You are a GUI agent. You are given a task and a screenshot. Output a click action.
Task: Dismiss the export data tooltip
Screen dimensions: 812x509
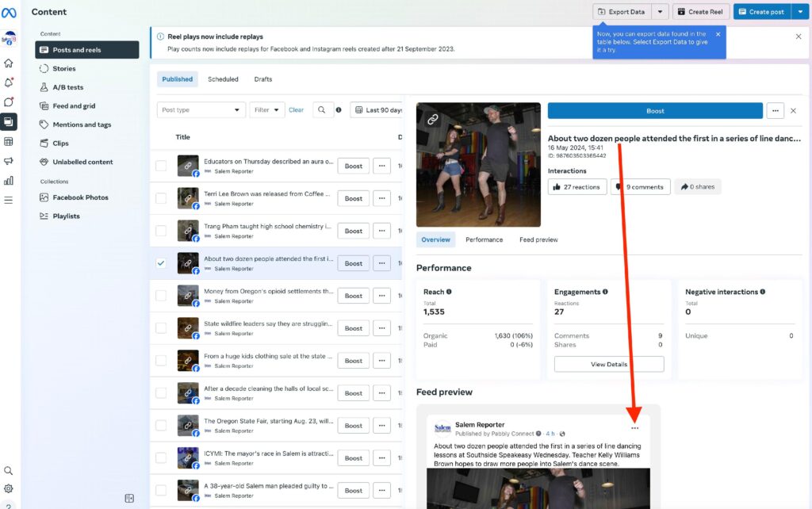coord(718,34)
